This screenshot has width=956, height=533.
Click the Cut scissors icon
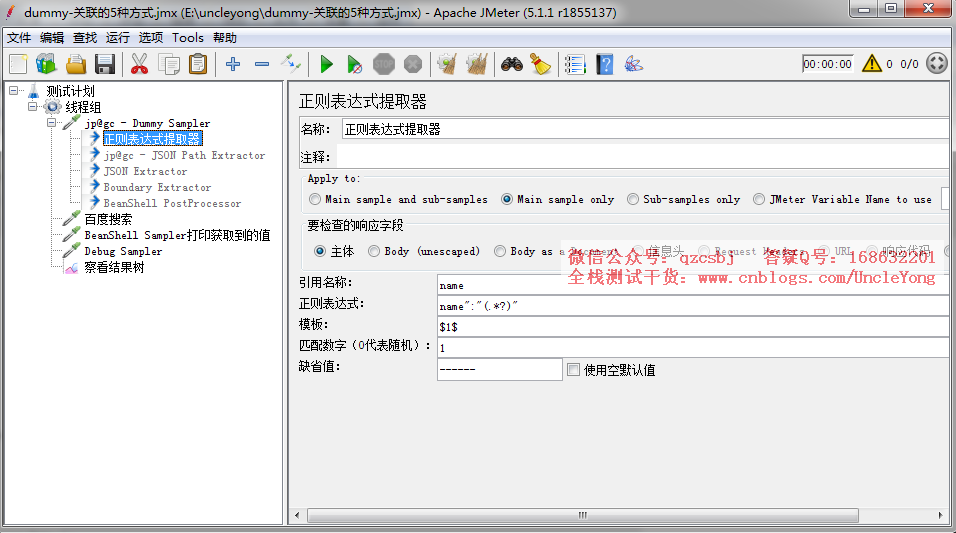pyautogui.click(x=140, y=64)
